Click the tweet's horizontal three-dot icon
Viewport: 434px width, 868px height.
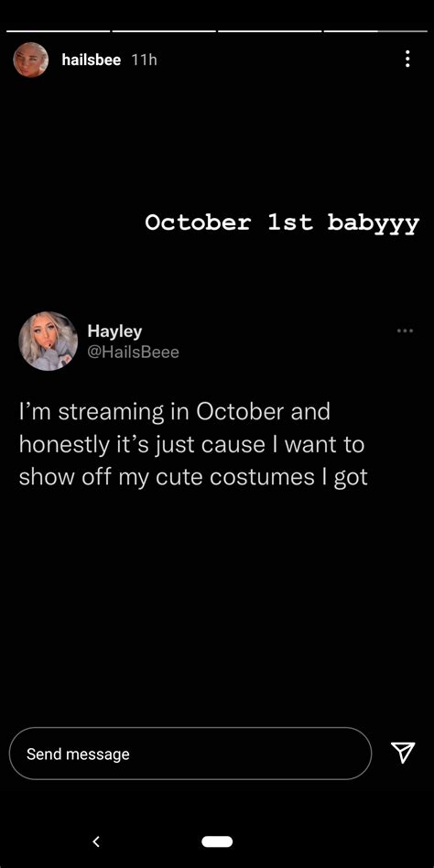click(406, 331)
